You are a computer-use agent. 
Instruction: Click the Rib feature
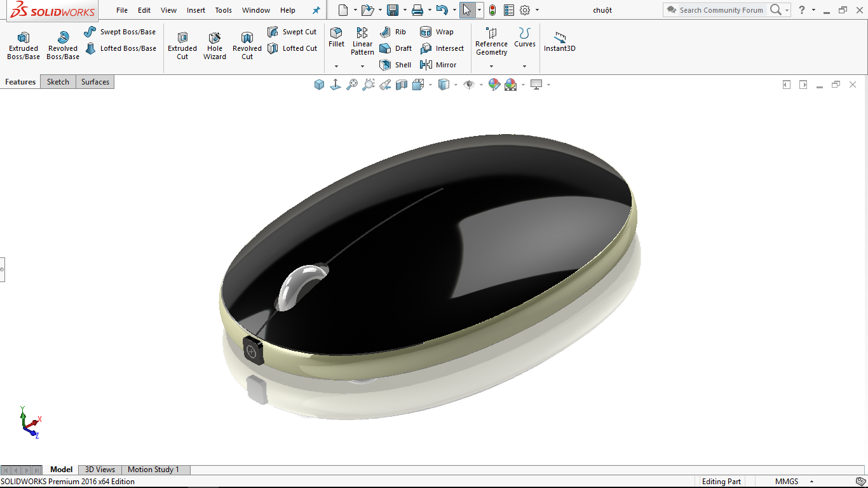click(x=393, y=32)
